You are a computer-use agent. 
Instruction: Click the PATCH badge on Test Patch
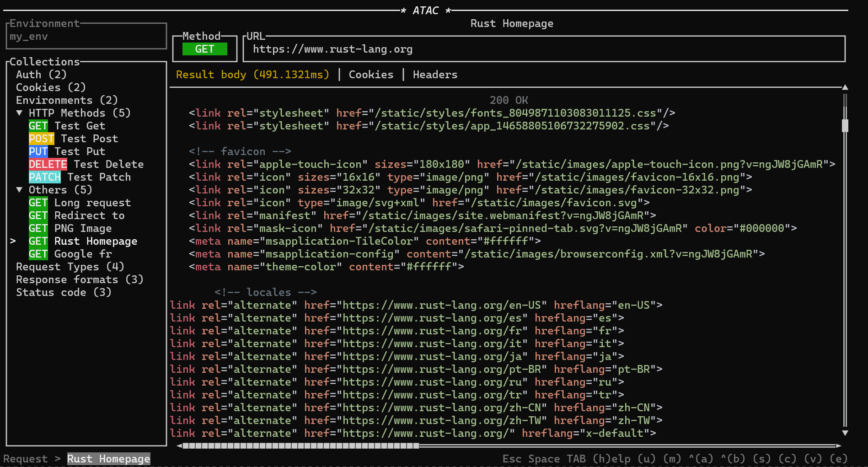[45, 177]
